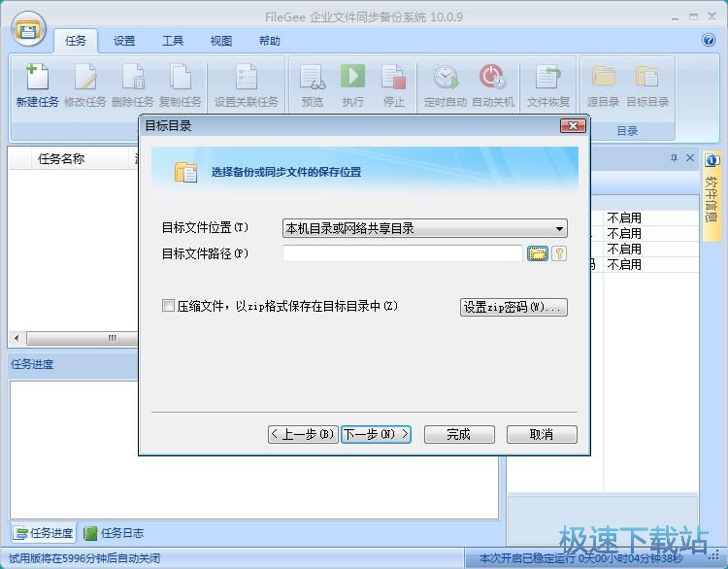Click the task list horizontal scrollbar thumb
Viewport: 728px width, 569px height.
coord(83,338)
